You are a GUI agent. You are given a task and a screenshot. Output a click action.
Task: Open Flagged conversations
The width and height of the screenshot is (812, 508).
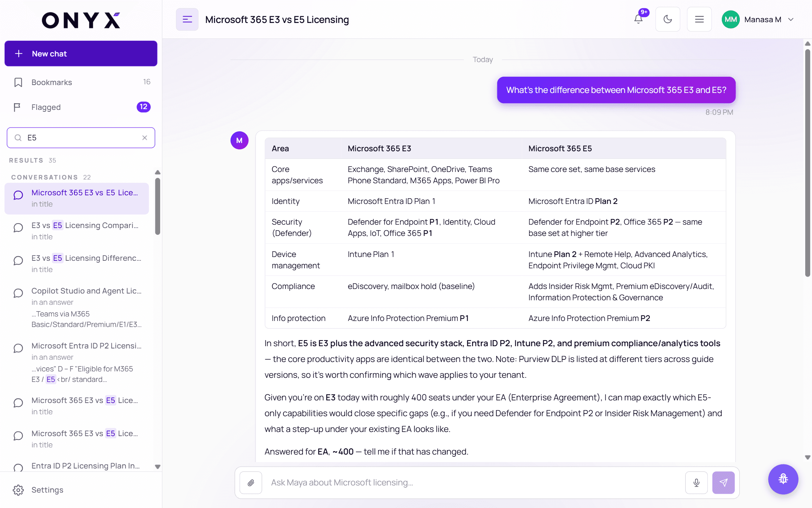pyautogui.click(x=81, y=107)
